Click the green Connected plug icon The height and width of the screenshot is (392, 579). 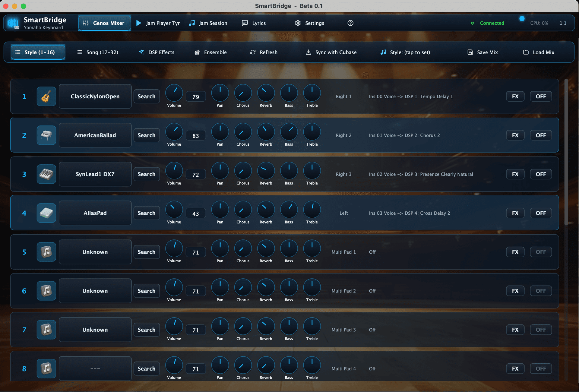pos(472,23)
